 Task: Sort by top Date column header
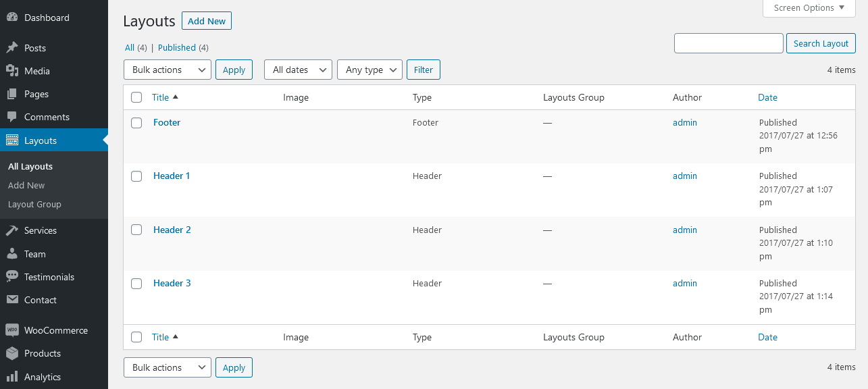point(767,97)
